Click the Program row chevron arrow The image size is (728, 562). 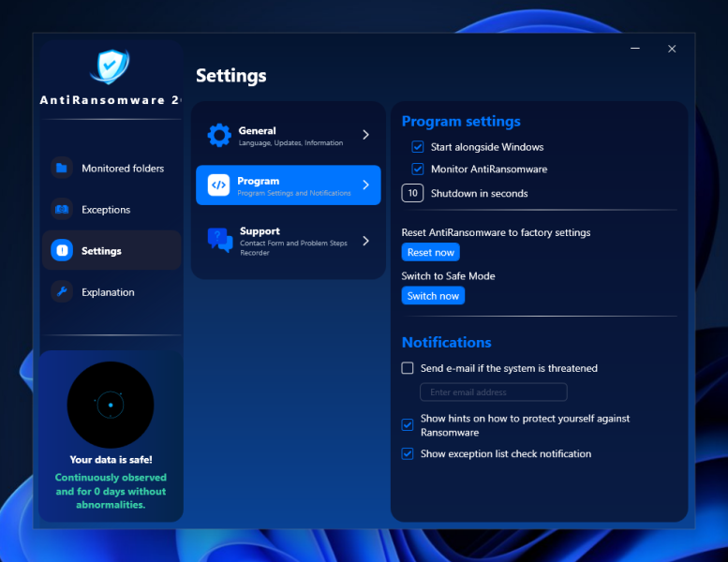pos(365,185)
